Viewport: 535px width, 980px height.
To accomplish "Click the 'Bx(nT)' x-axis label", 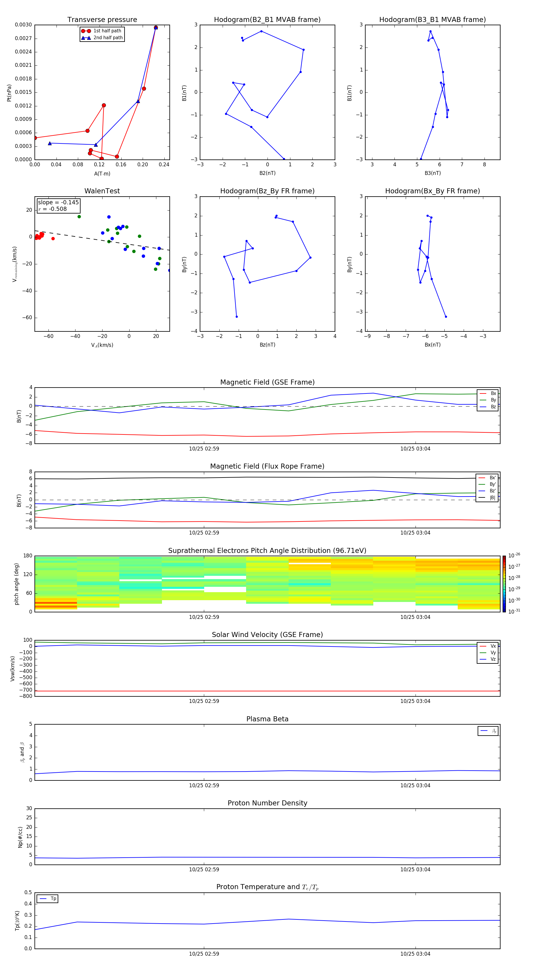I will (x=432, y=345).
